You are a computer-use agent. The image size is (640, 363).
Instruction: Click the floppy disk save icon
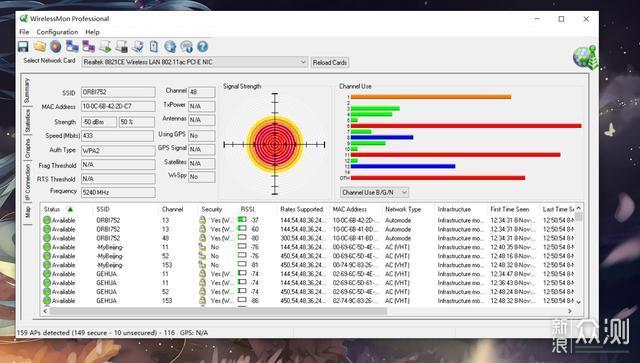pos(23,47)
